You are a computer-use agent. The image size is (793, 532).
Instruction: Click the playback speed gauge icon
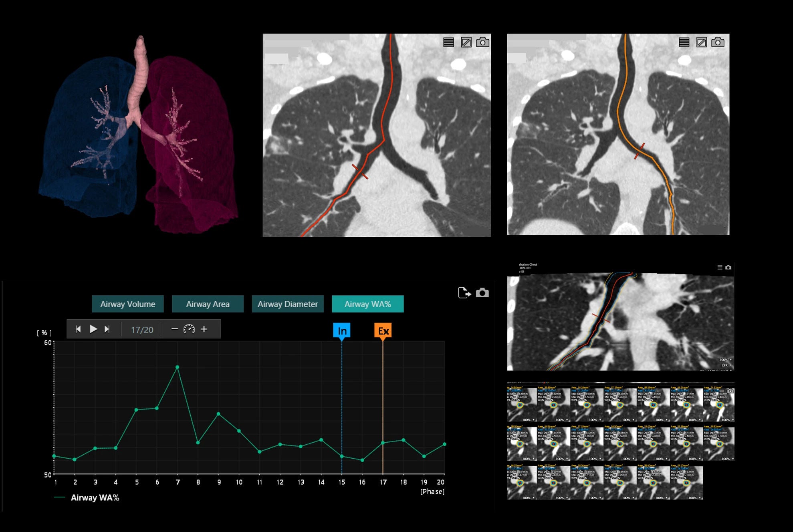click(189, 329)
